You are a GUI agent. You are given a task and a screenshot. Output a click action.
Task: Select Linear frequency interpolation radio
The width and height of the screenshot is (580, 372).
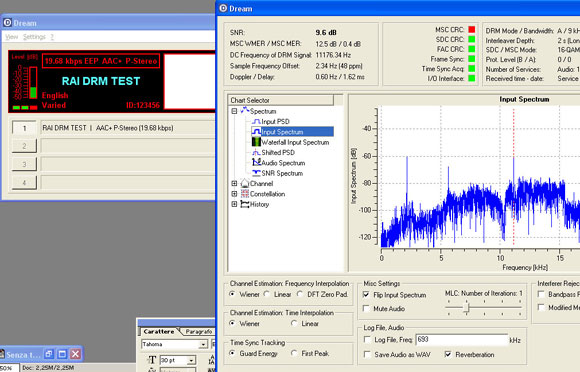267,294
